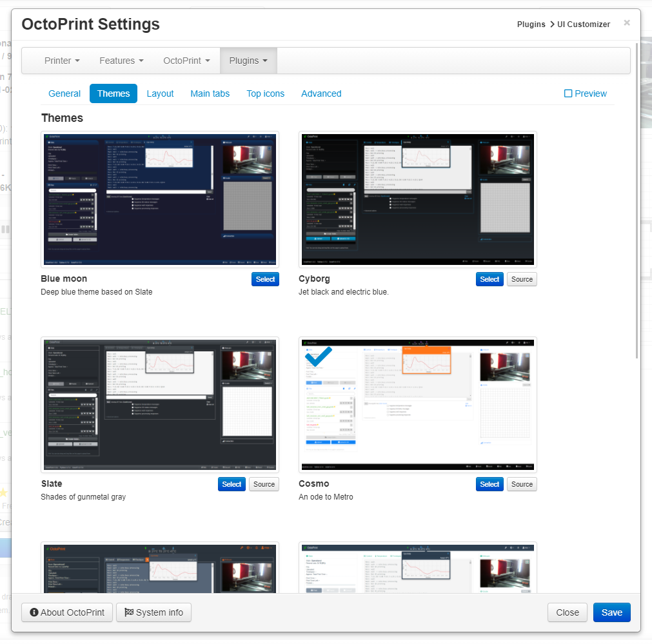Click the About OctoPrint button
Screen dimensions: 652x644
(67, 612)
